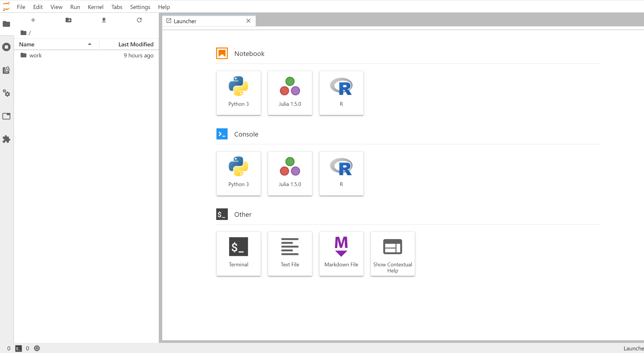Close the Launcher tab
Image resolution: width=644 pixels, height=353 pixels.
click(248, 21)
